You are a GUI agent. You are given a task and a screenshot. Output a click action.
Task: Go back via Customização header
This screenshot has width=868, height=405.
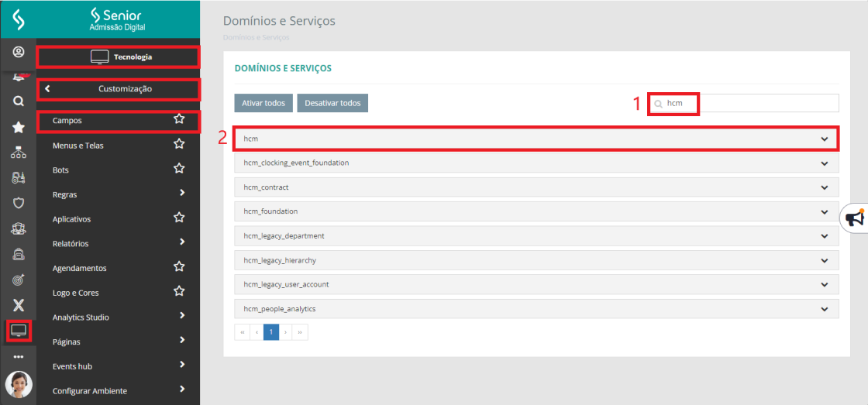(119, 89)
